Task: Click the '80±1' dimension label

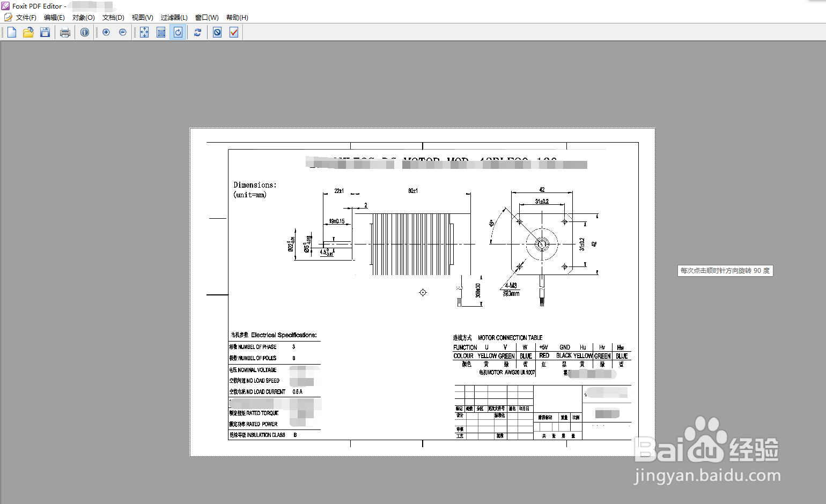Action: [413, 191]
